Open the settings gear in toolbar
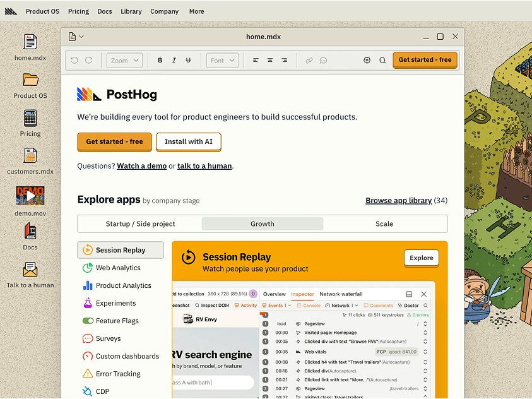The height and width of the screenshot is (399, 532). 367,61
